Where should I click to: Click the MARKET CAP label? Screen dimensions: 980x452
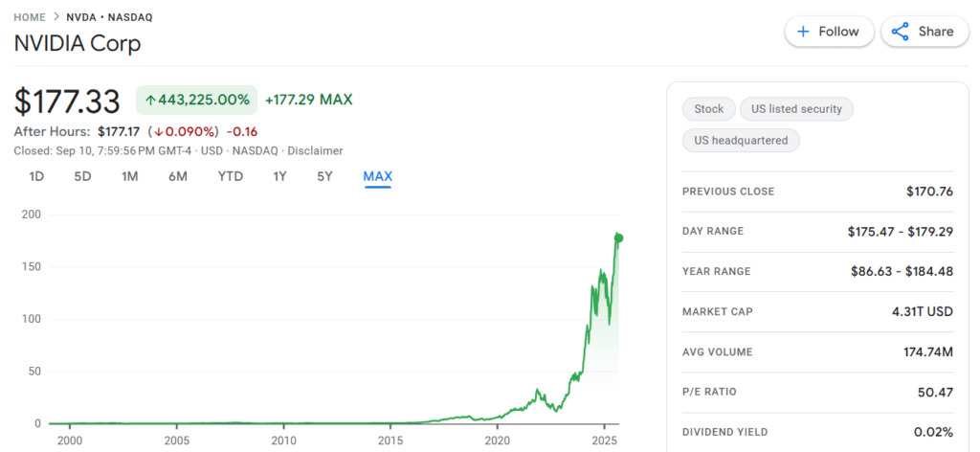(718, 311)
